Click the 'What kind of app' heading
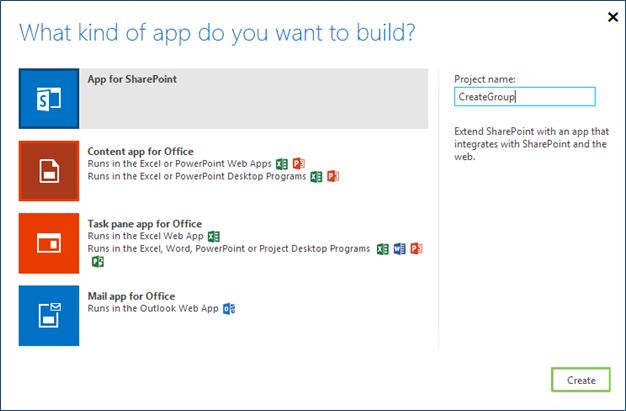 (x=217, y=33)
